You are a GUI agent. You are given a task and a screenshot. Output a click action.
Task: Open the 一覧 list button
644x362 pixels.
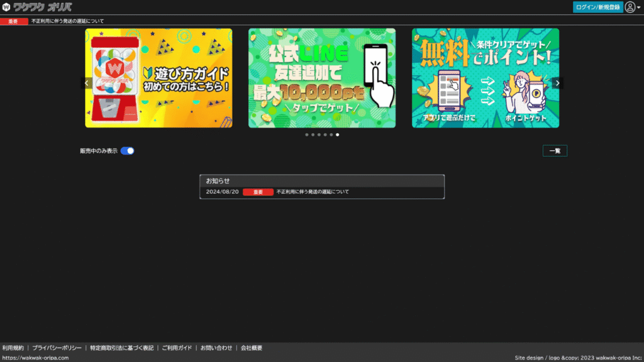pos(555,150)
